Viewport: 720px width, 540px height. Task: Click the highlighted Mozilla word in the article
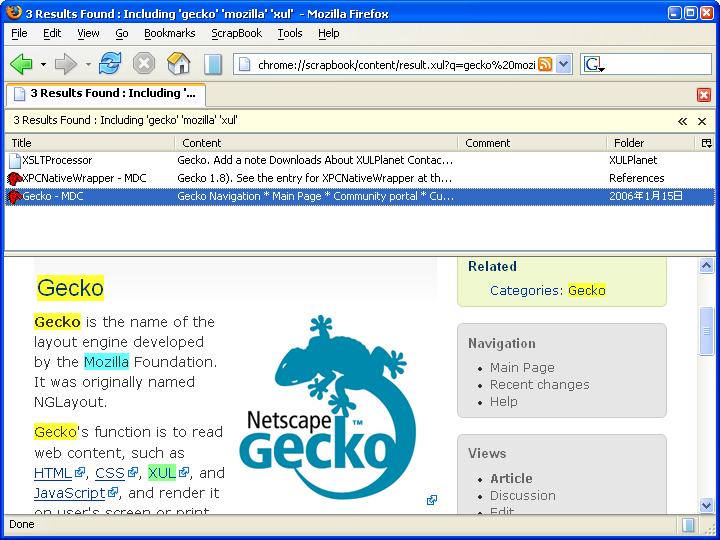point(107,362)
